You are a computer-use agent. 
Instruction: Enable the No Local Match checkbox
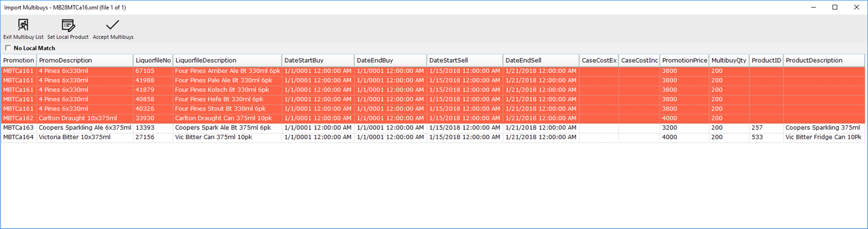pyautogui.click(x=8, y=48)
